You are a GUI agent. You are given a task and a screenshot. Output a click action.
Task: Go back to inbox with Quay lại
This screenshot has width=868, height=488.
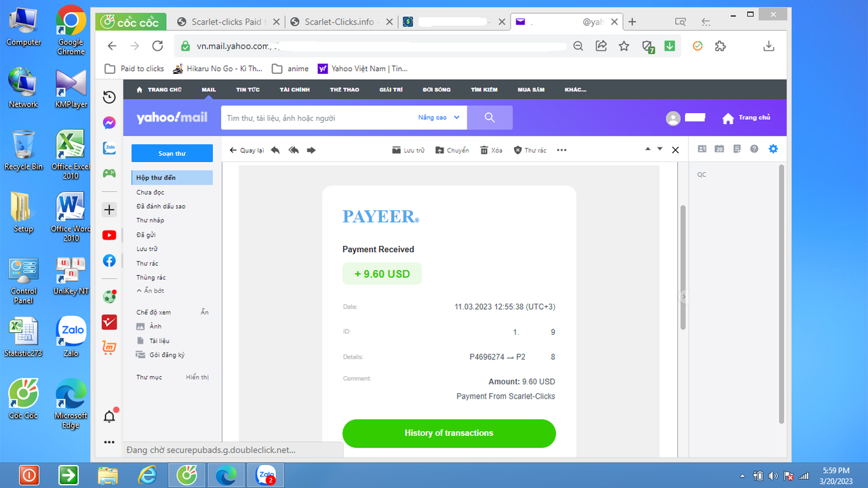tap(247, 150)
